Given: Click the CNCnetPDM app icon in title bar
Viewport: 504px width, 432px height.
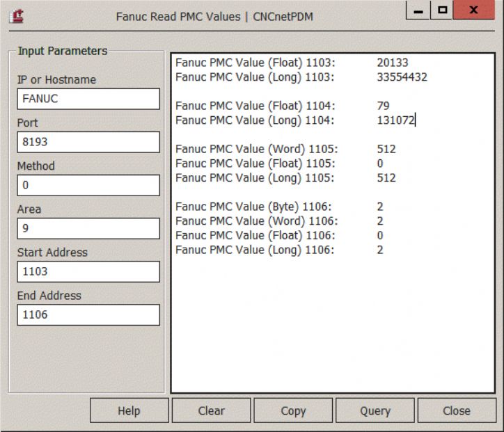Looking at the screenshot, I should 15,15.
